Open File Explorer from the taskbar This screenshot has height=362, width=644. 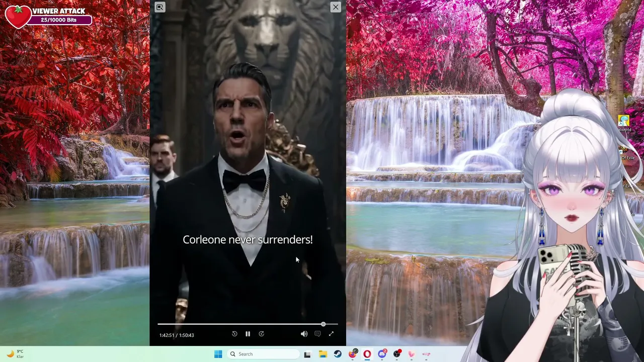click(x=323, y=354)
